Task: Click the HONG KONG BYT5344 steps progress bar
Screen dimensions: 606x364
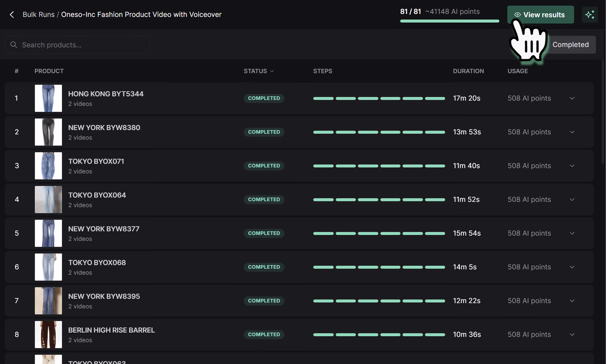Action: click(379, 98)
